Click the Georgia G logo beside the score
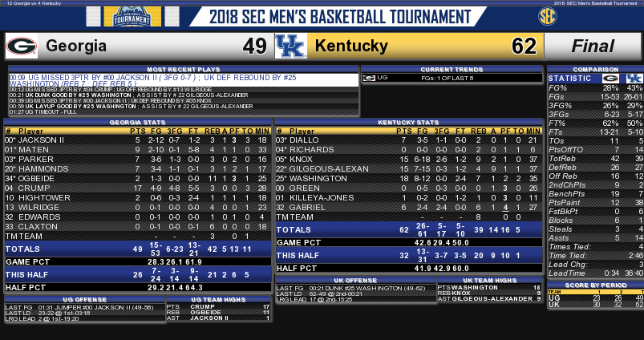Viewport: 644px width, 340px height. [22, 46]
